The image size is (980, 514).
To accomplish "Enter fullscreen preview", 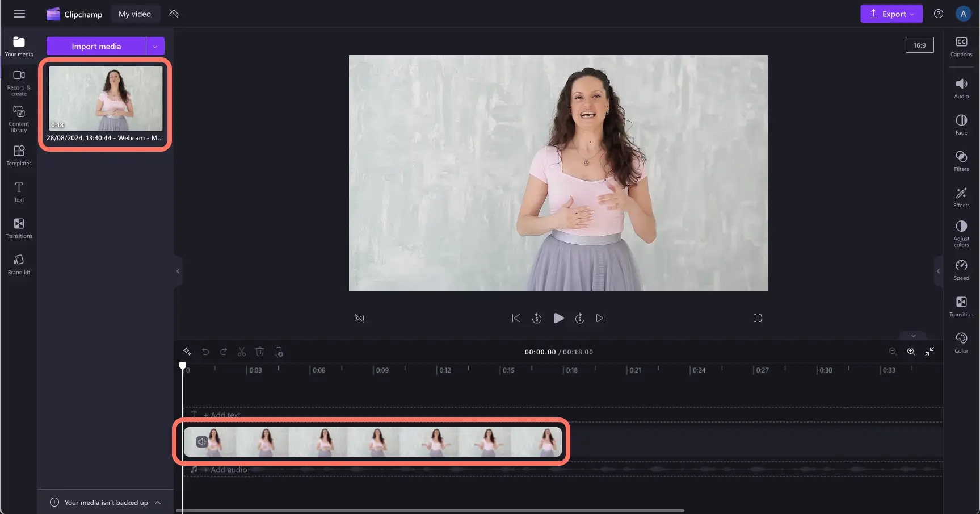I will pyautogui.click(x=757, y=318).
